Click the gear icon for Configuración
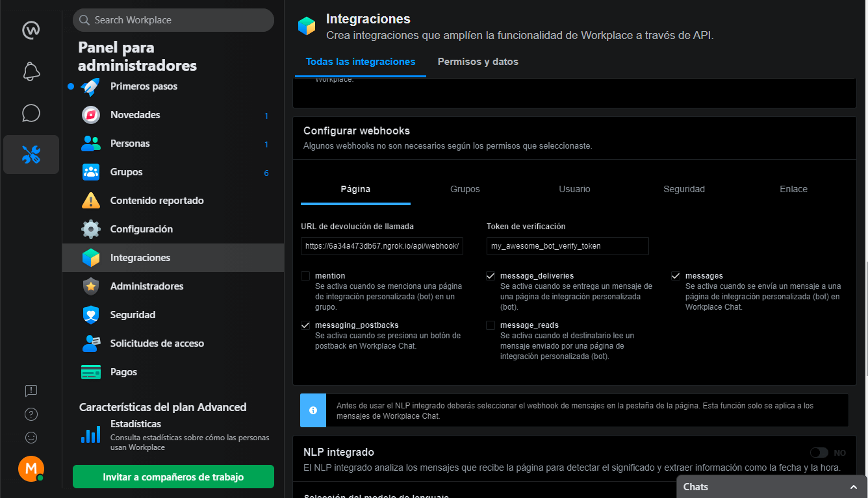Screen dimensions: 868x498 (x=91, y=229)
